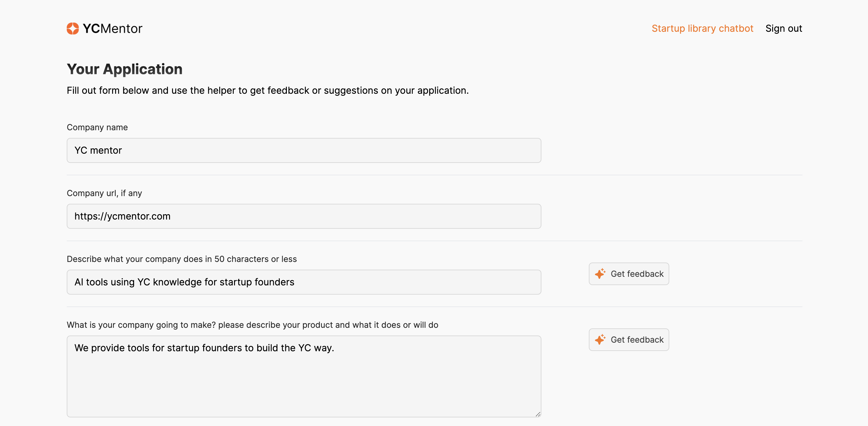The image size is (868, 426).
Task: Click the 'Fill out form below' instruction text
Action: pos(267,90)
